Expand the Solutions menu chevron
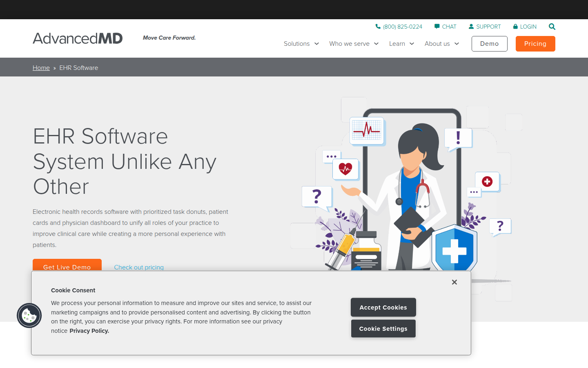Image resolution: width=588 pixels, height=368 pixels. point(316,44)
